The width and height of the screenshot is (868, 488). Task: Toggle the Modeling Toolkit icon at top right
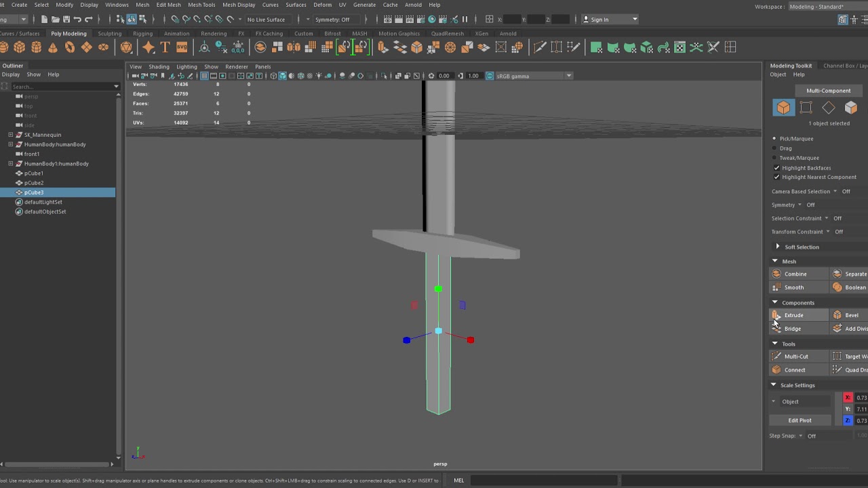tap(842, 19)
